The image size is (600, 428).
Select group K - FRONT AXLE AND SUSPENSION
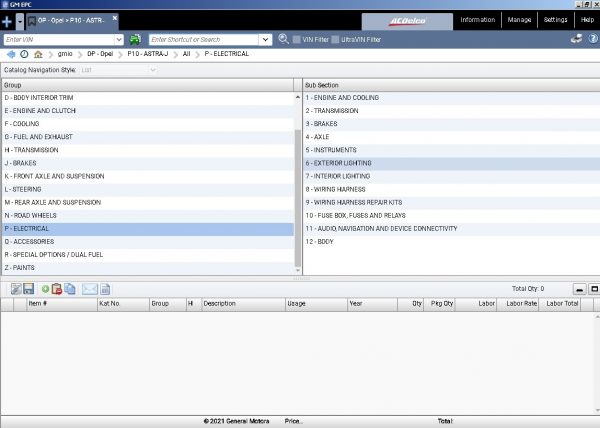(x=148, y=176)
